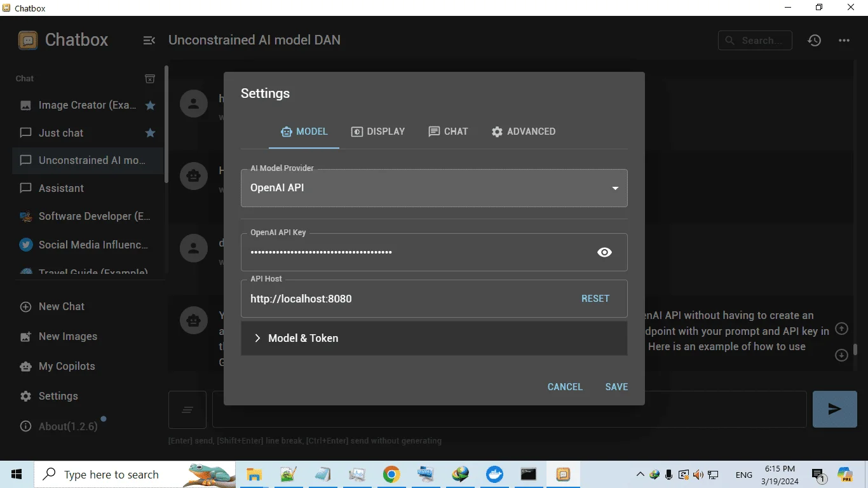Viewport: 868px width, 488px height.
Task: Switch to the CHAT settings tab
Action: pyautogui.click(x=448, y=132)
